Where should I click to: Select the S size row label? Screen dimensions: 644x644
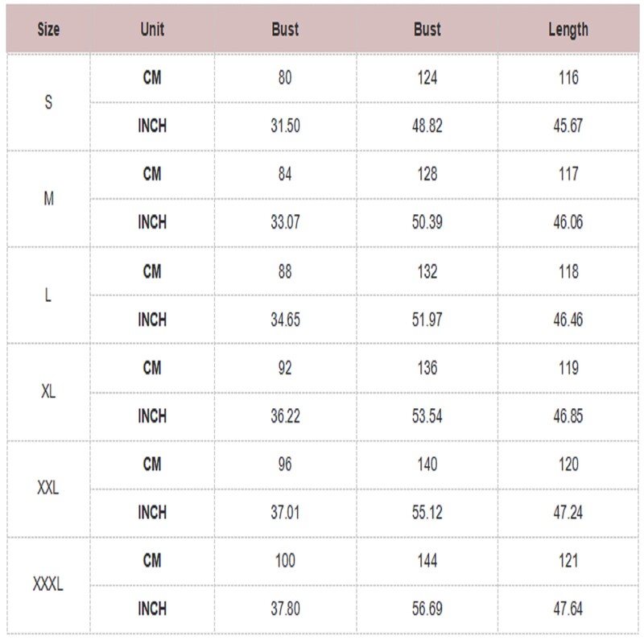pos(48,102)
